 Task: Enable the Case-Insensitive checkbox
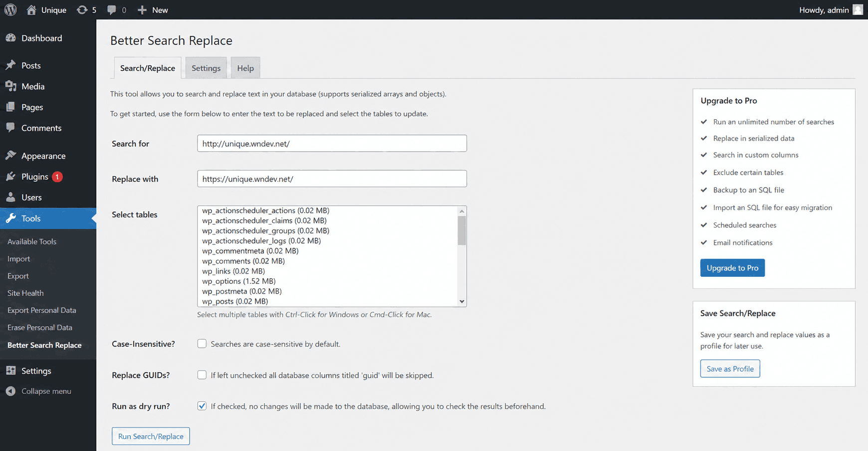202,344
